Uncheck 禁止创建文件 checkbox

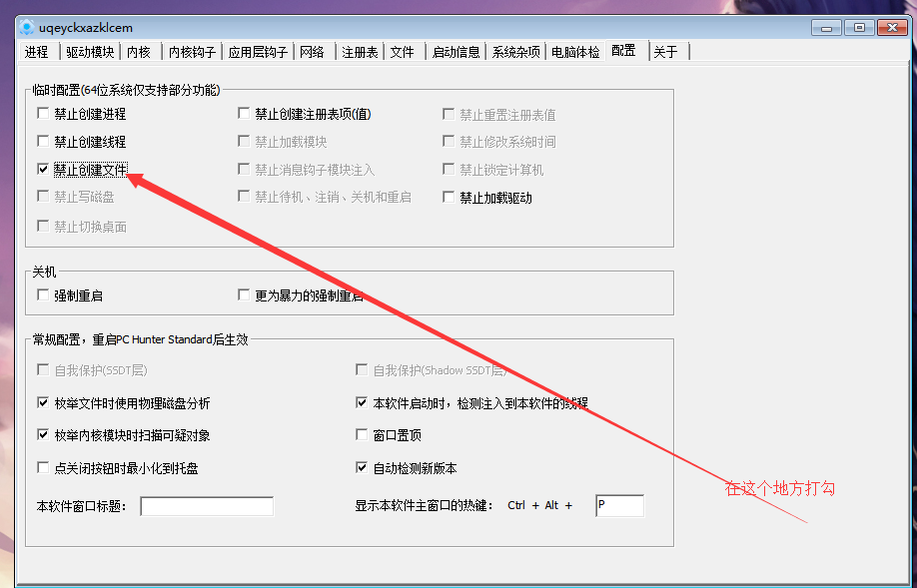43,169
